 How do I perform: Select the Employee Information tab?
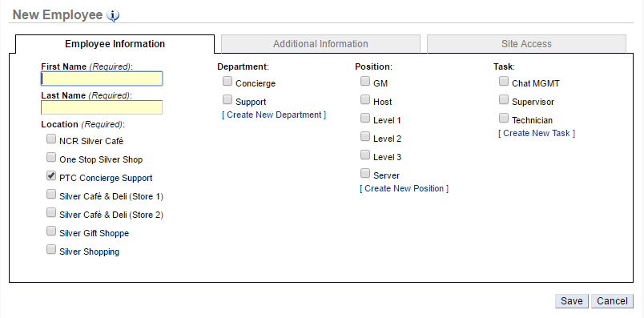pyautogui.click(x=115, y=44)
